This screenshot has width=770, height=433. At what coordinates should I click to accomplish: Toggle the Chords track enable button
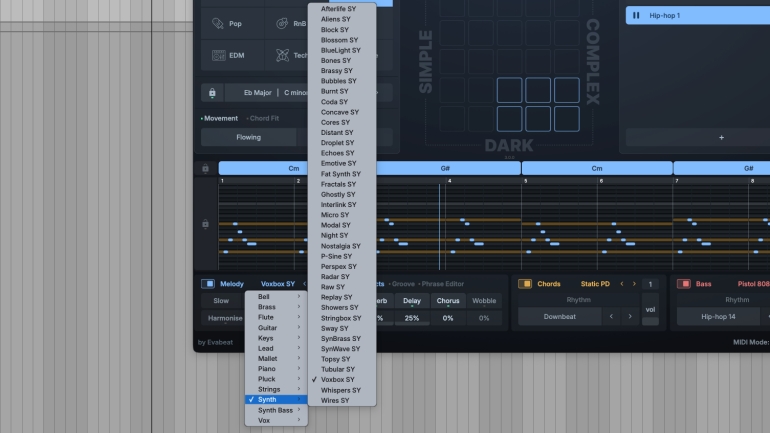click(x=525, y=284)
